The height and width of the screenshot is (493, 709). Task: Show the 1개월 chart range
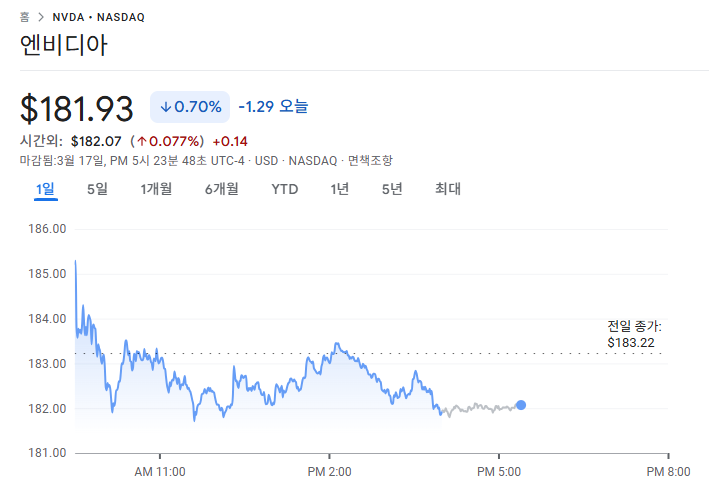click(x=156, y=189)
